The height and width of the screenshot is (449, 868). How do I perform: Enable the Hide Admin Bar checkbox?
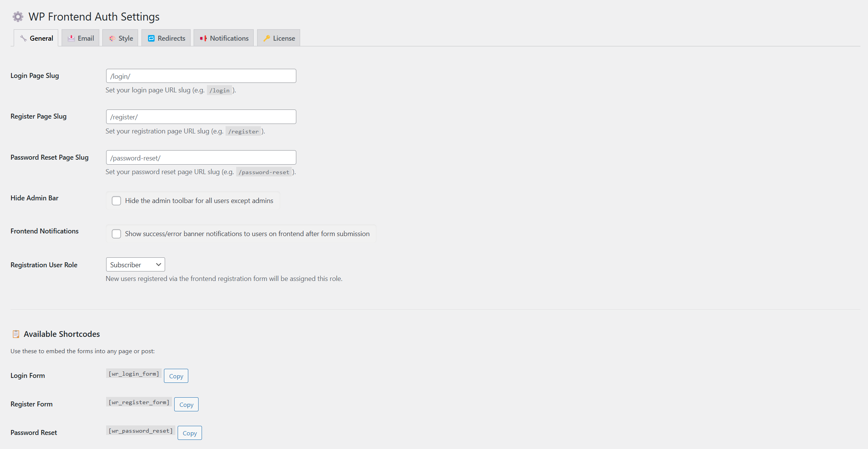[116, 201]
